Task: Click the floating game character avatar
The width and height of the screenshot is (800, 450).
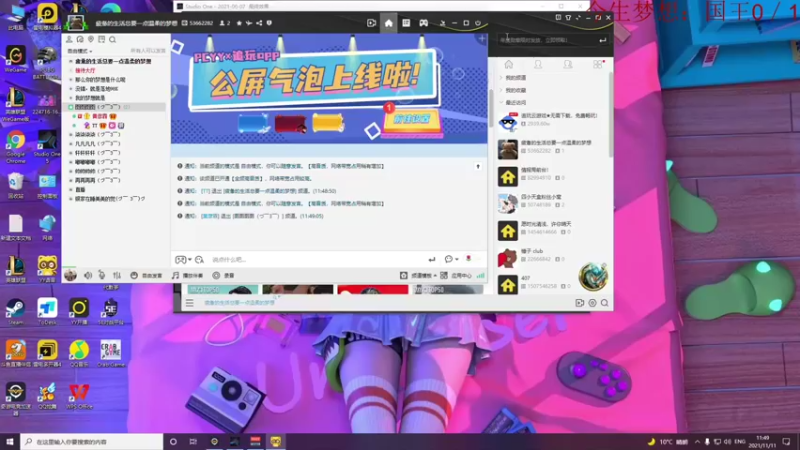Action: coord(593,277)
